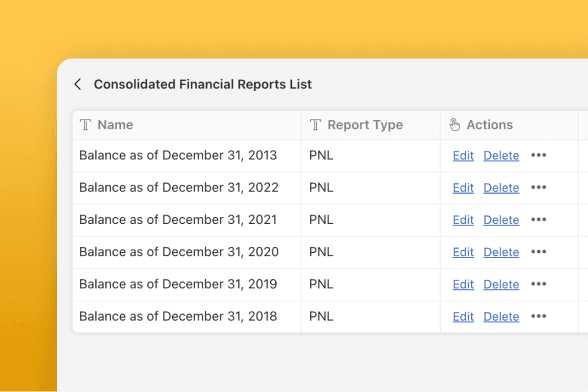
Task: Open more options for December 31, 2019 row
Action: click(x=538, y=284)
